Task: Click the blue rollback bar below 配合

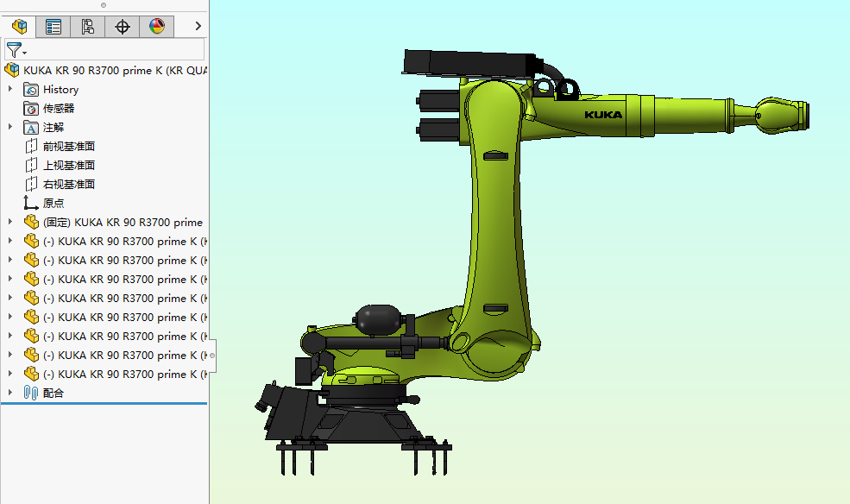Action: (104, 403)
